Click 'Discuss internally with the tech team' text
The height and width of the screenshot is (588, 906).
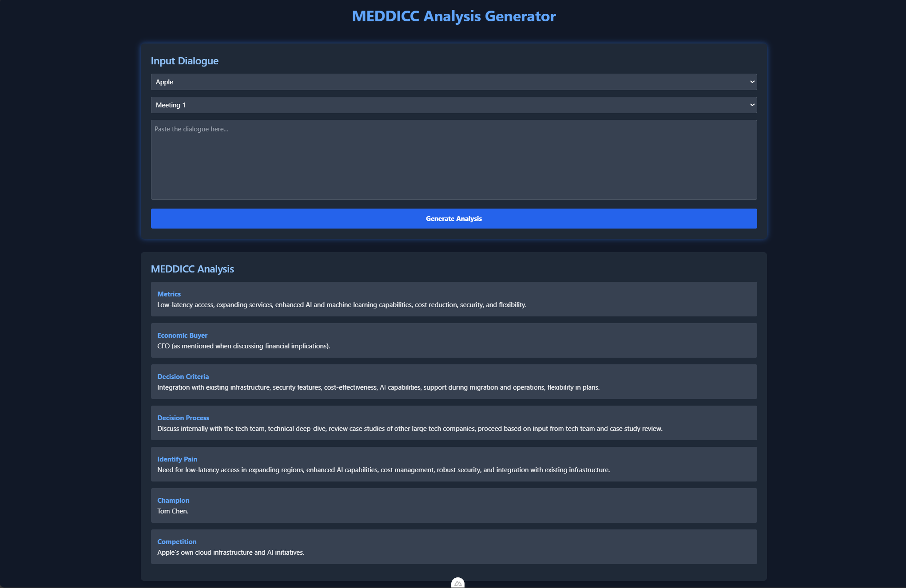410,429
